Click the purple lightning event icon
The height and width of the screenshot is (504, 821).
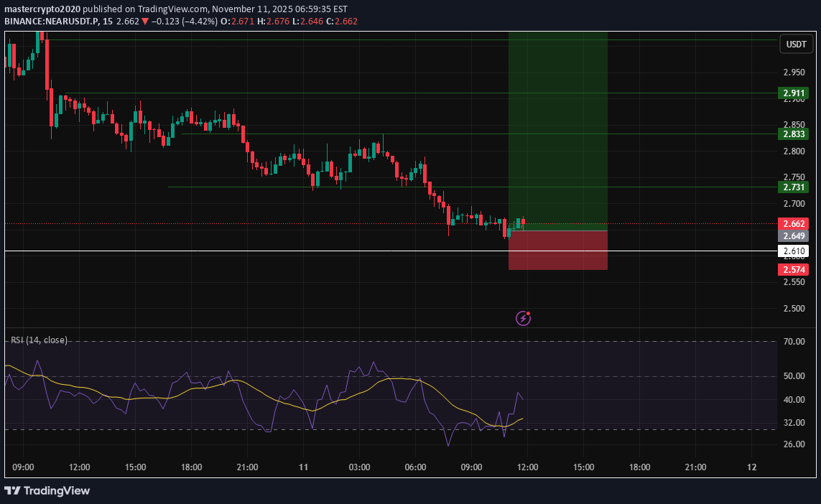[524, 318]
